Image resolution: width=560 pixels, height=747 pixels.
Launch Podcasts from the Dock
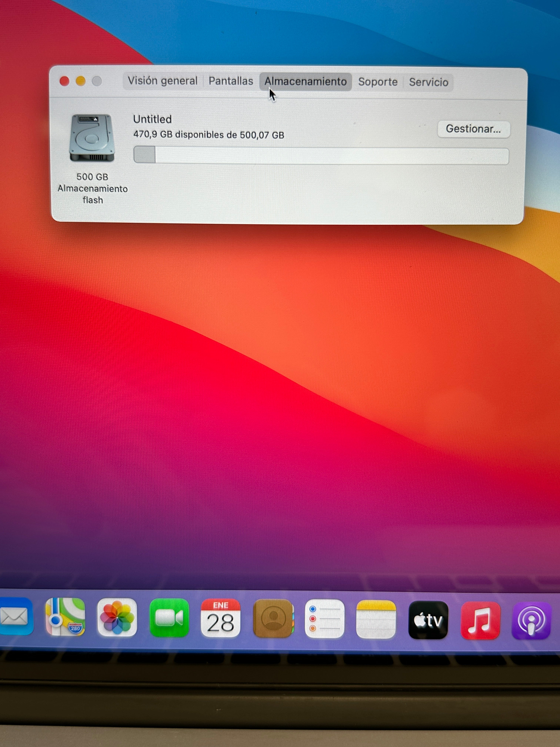coord(531,621)
